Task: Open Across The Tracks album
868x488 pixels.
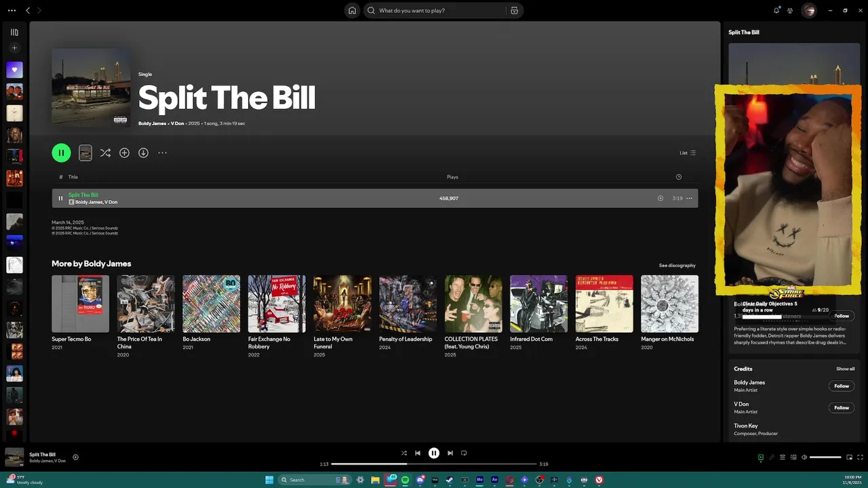Action: 604,304
